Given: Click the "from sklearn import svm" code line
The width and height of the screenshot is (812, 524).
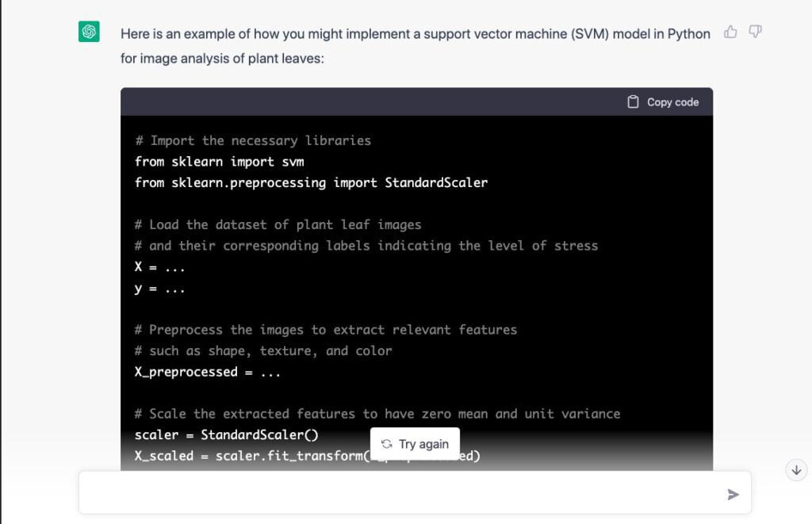Looking at the screenshot, I should pos(219,161).
